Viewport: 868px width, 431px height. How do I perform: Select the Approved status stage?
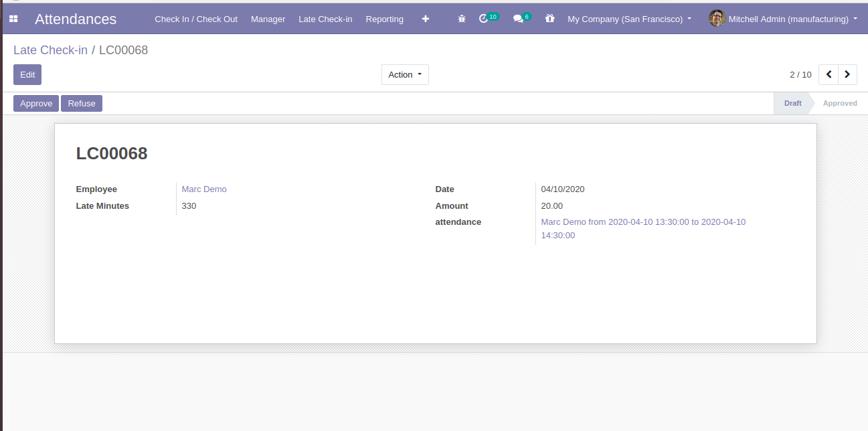pyautogui.click(x=840, y=103)
